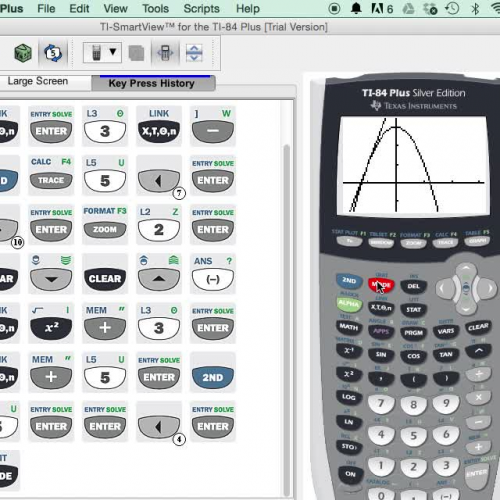Click the APPS key on the calculator
Viewport: 500px width, 500px height.
click(x=381, y=331)
